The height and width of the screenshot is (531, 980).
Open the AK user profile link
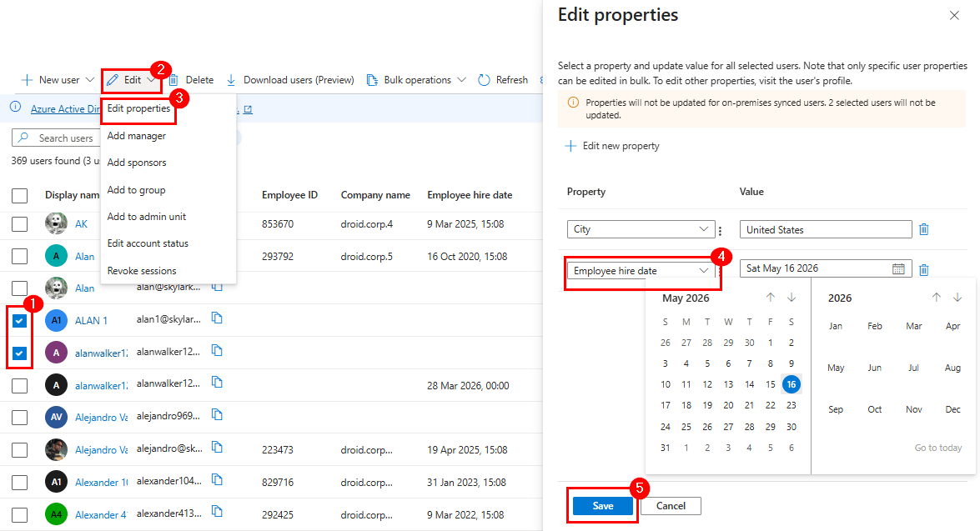coord(81,223)
